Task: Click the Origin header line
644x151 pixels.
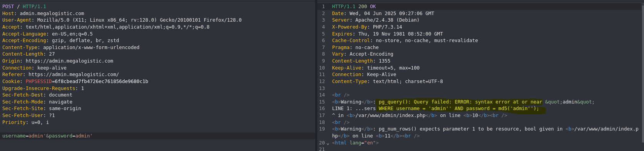Action: (58, 61)
